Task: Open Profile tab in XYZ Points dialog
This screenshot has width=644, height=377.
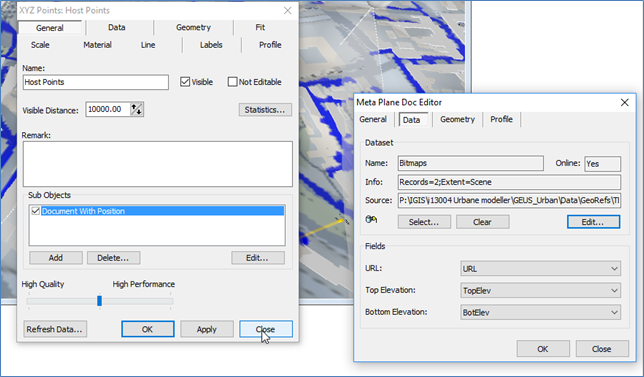Action: pyautogui.click(x=270, y=45)
